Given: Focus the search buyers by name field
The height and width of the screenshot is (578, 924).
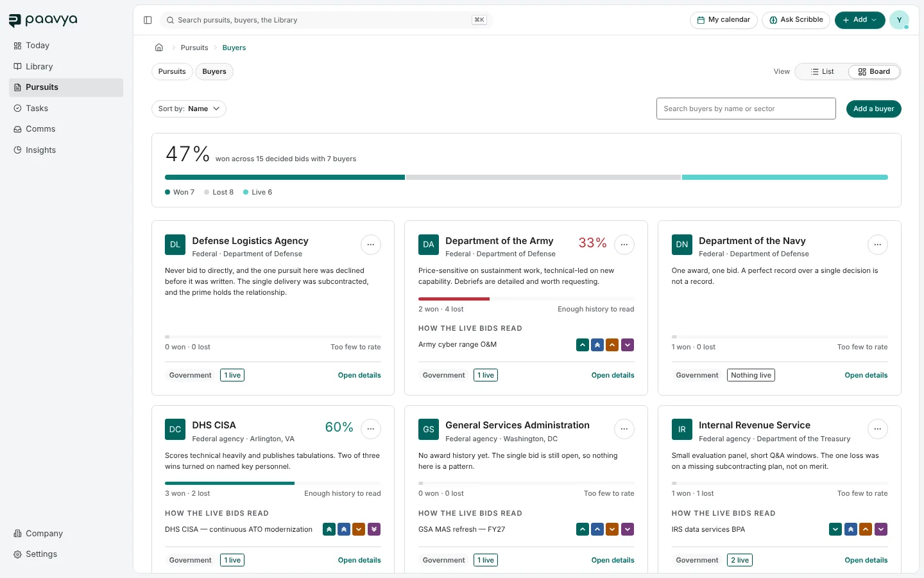Looking at the screenshot, I should point(746,109).
